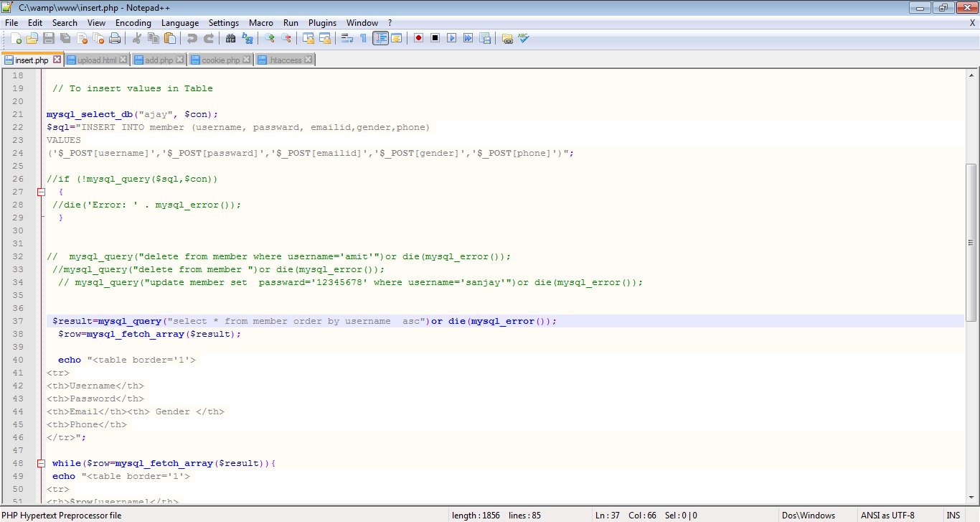Click the vertical scrollbar down arrow
Image resolution: width=980 pixels, height=522 pixels.
pos(972,498)
